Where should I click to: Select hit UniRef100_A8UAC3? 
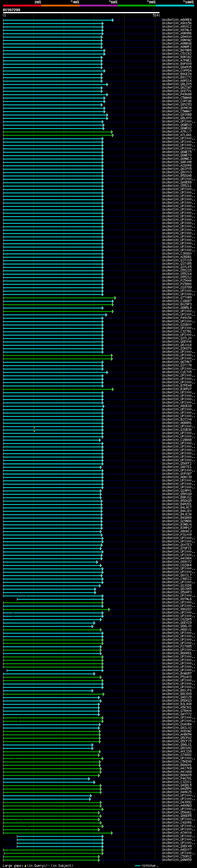(x=177, y=531)
